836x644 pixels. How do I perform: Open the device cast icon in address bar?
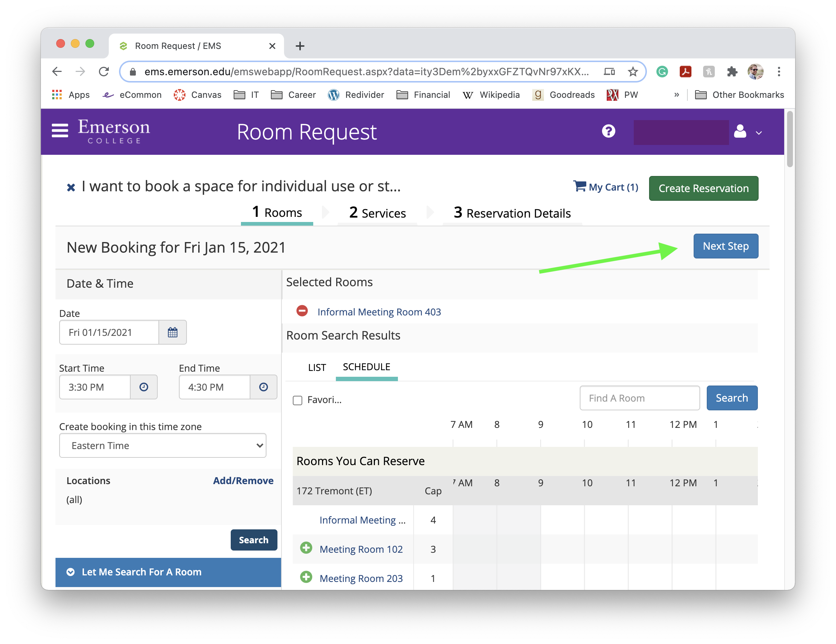coord(609,72)
